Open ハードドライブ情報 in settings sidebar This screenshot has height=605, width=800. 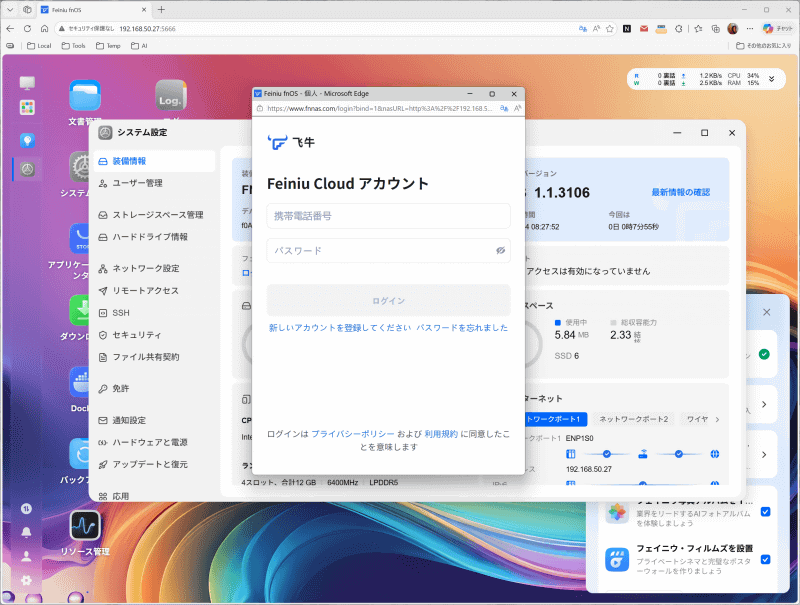click(x=154, y=237)
